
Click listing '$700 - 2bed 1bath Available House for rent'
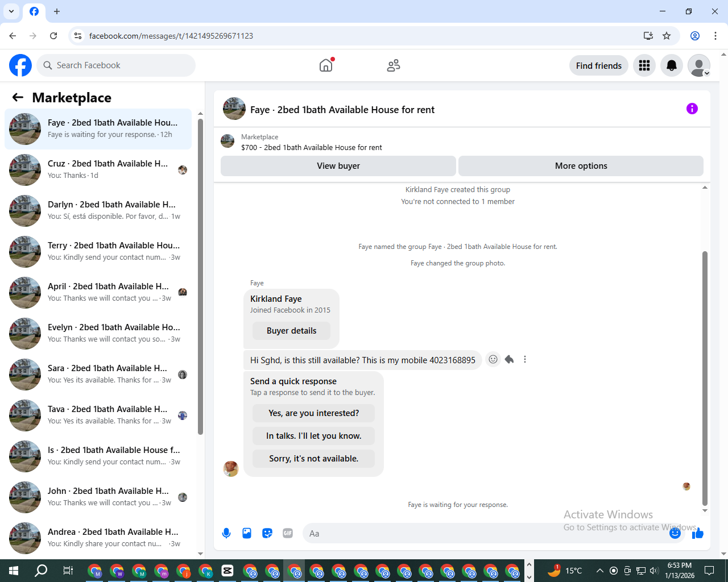pos(311,147)
